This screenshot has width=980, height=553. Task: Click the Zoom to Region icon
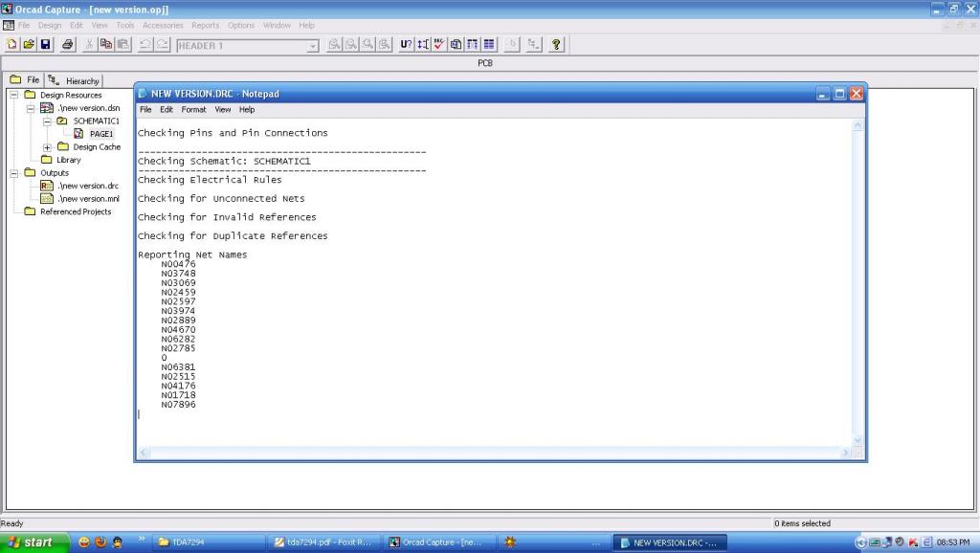click(x=368, y=44)
